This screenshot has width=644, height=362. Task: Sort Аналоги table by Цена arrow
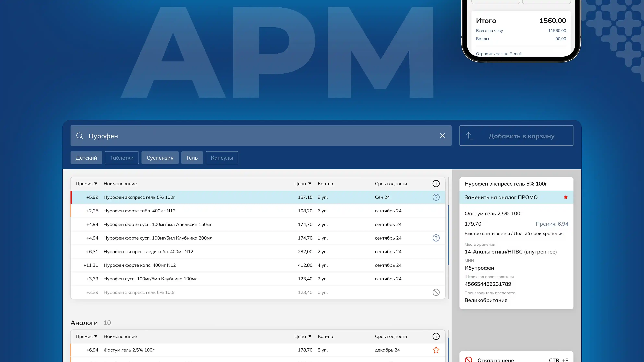[x=310, y=336]
